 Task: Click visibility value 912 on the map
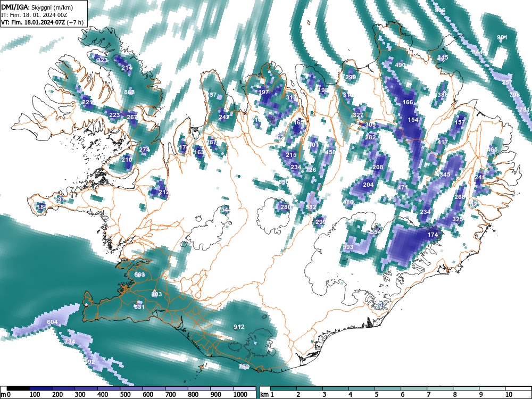(239, 327)
